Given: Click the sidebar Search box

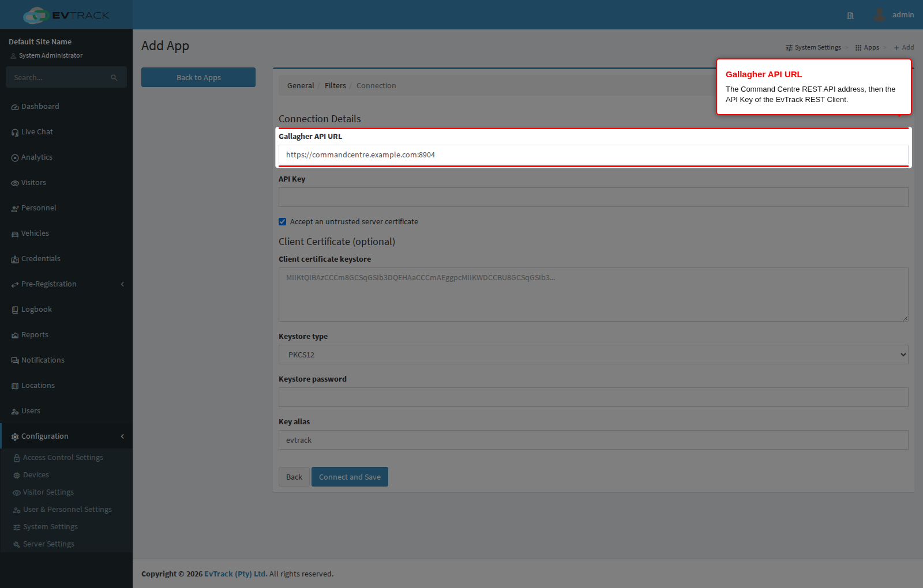Looking at the screenshot, I should click(66, 77).
